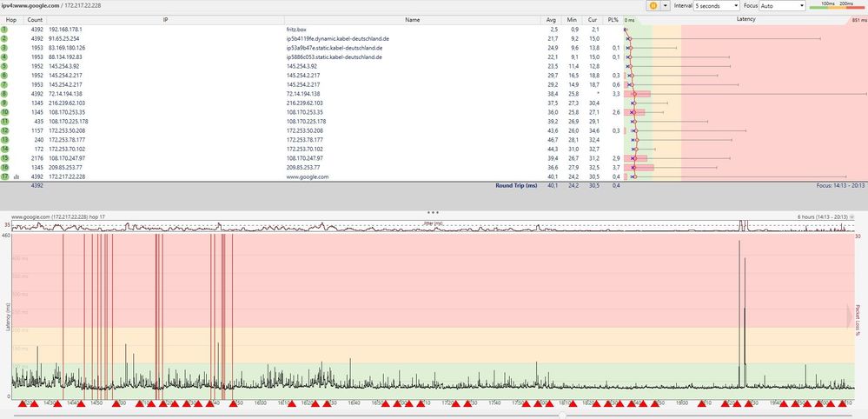Click the time slider thumb below the timeline graph
The width and height of the screenshot is (868, 419).
click(563, 415)
